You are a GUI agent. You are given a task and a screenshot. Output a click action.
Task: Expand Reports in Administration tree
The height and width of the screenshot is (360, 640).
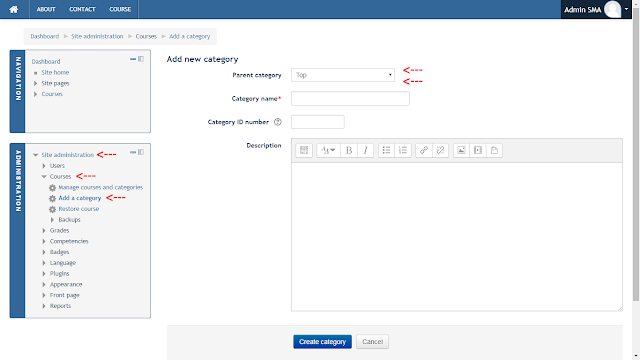click(x=44, y=306)
